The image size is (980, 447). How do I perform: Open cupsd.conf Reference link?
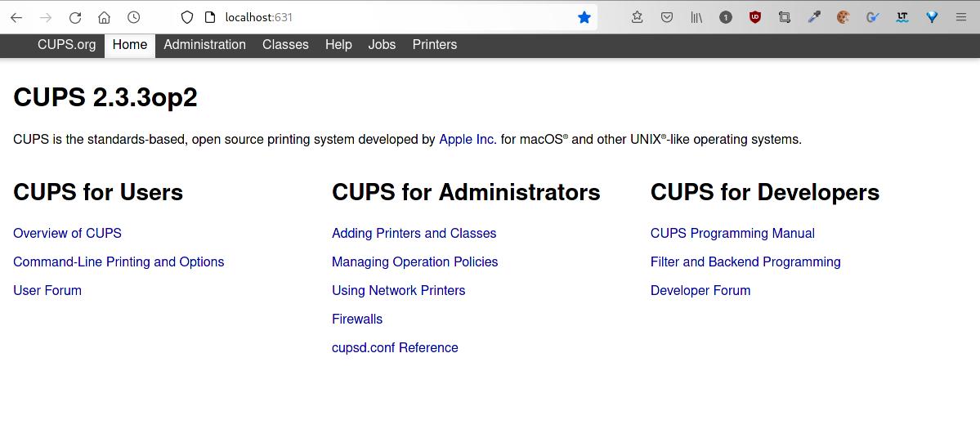(395, 347)
